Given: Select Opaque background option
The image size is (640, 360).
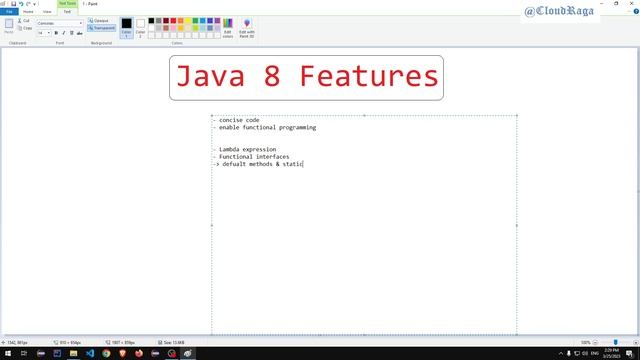Looking at the screenshot, I should (x=98, y=20).
